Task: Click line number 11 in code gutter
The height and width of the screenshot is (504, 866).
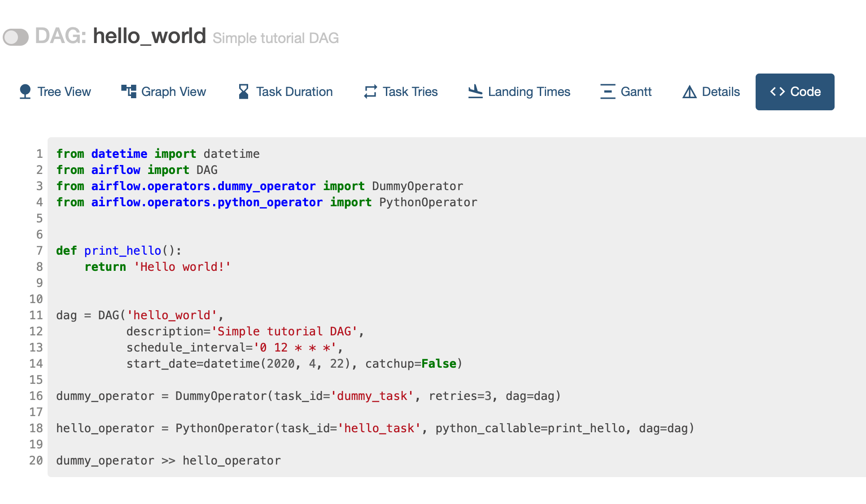Action: tap(36, 315)
